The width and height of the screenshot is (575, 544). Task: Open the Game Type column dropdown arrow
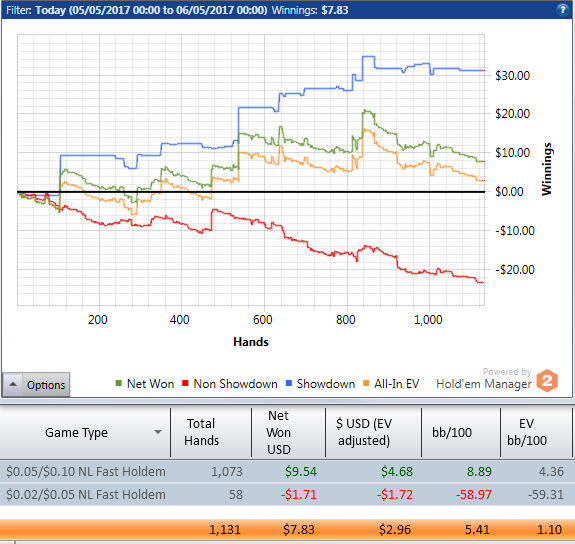point(158,432)
